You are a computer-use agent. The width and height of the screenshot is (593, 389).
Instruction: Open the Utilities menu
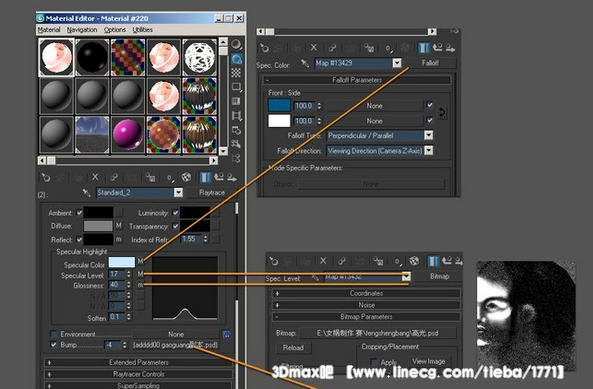pos(143,29)
